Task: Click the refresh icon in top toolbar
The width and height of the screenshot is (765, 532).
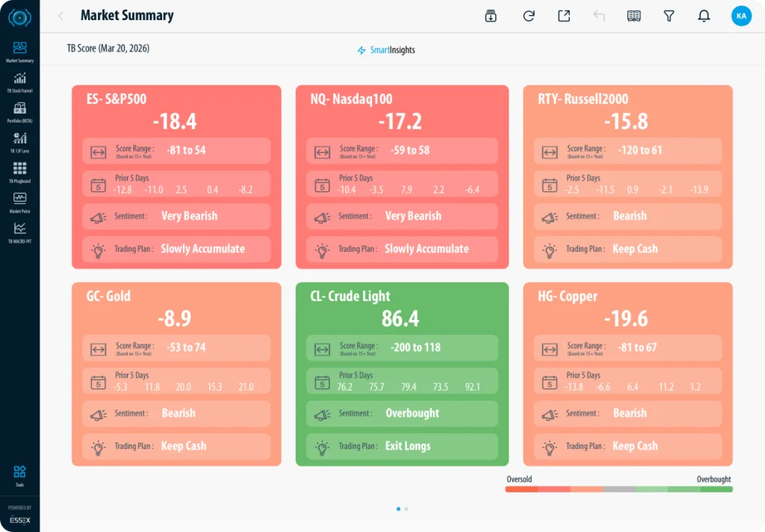Action: (x=529, y=16)
